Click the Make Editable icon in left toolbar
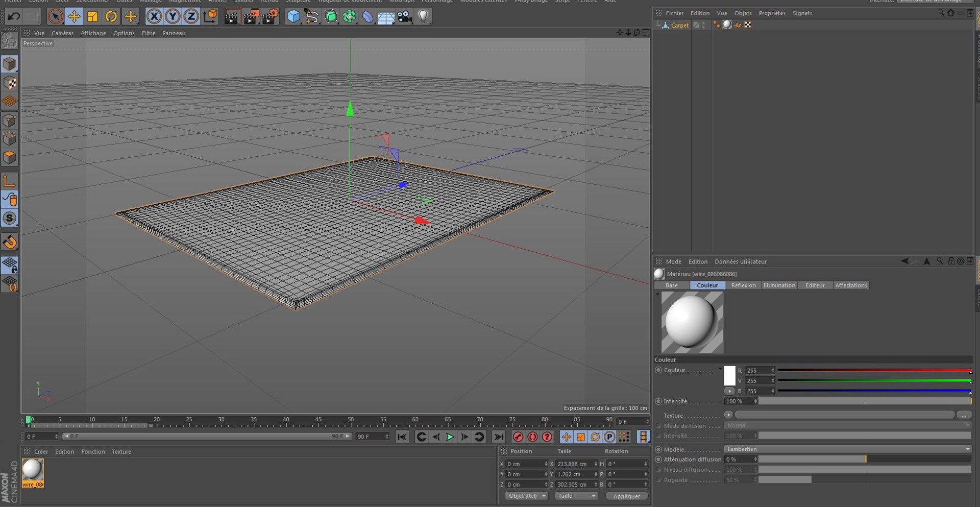Viewport: 980px width, 507px height. (10, 40)
